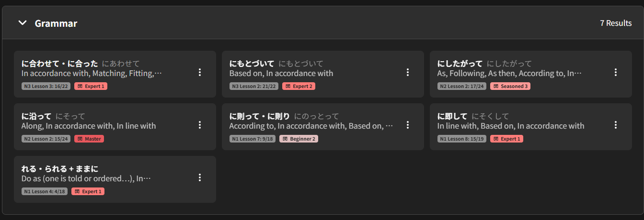Click the N2 Lesson 2: 17/24 tag
This screenshot has width=644, height=220.
pos(462,86)
